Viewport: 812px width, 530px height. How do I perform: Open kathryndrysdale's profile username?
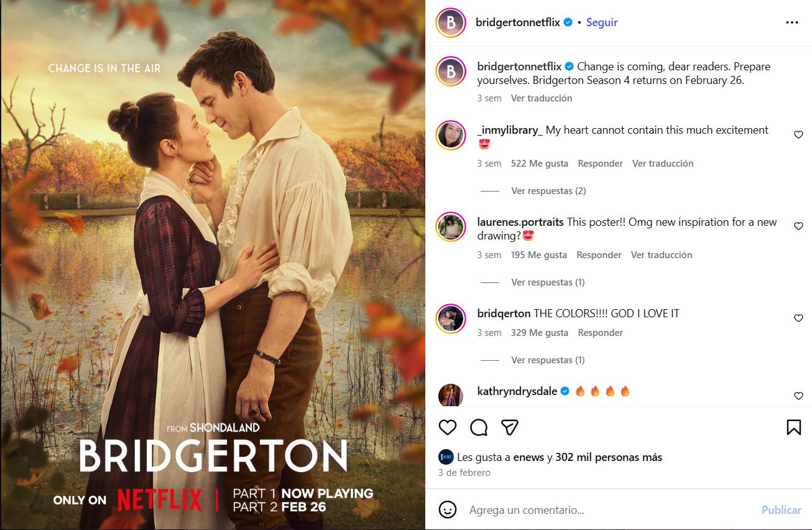click(517, 391)
